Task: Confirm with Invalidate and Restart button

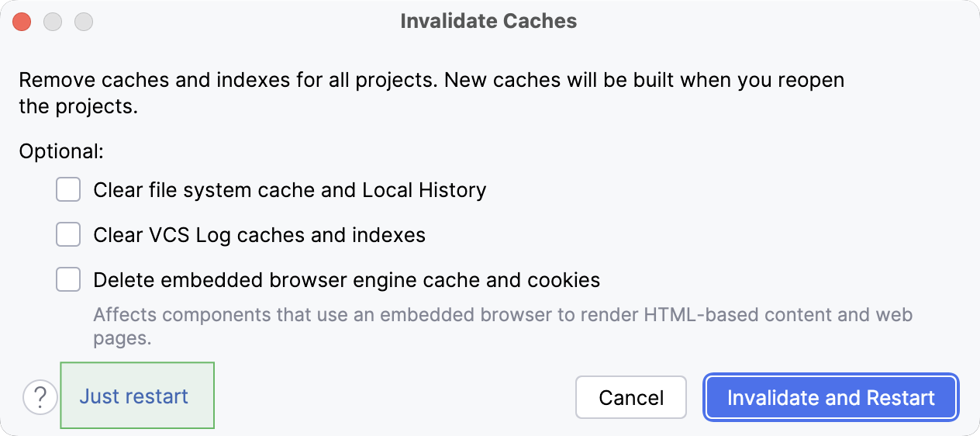Action: point(830,398)
